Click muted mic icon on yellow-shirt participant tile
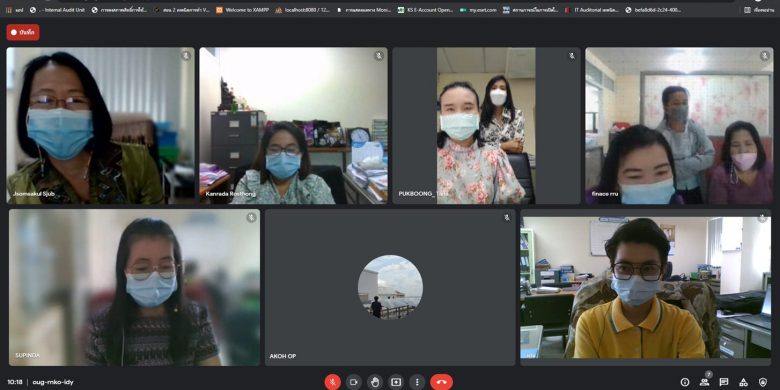 pyautogui.click(x=763, y=217)
